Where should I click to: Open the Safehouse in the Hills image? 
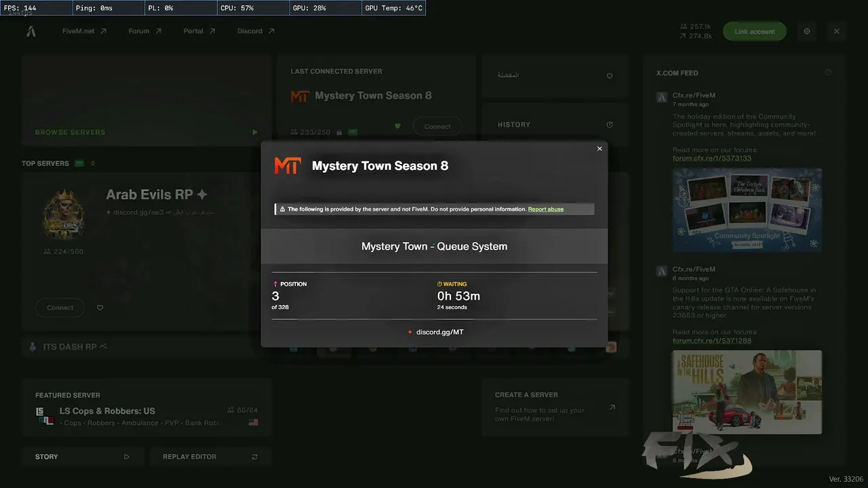747,392
